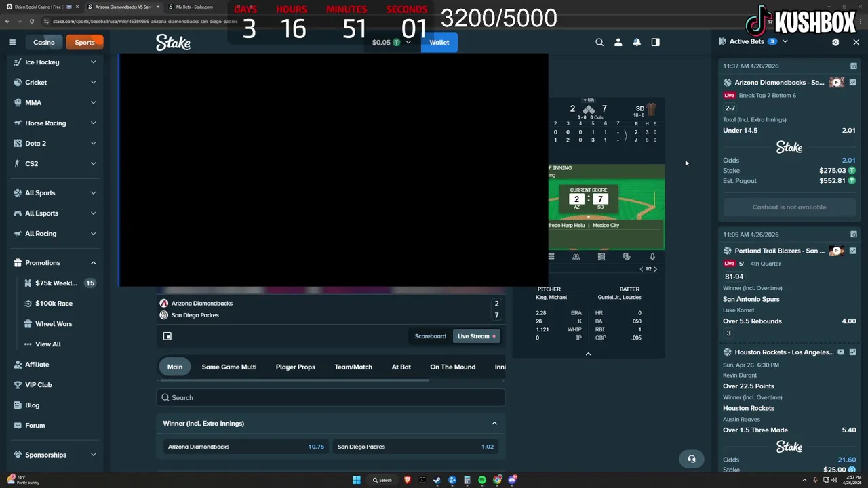868x488 pixels.
Task: Switch to Live Stream view
Action: 477,336
